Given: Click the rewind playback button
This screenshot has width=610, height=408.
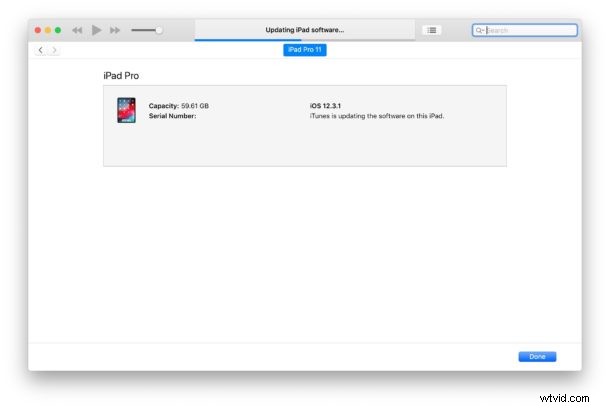Looking at the screenshot, I should tap(77, 30).
